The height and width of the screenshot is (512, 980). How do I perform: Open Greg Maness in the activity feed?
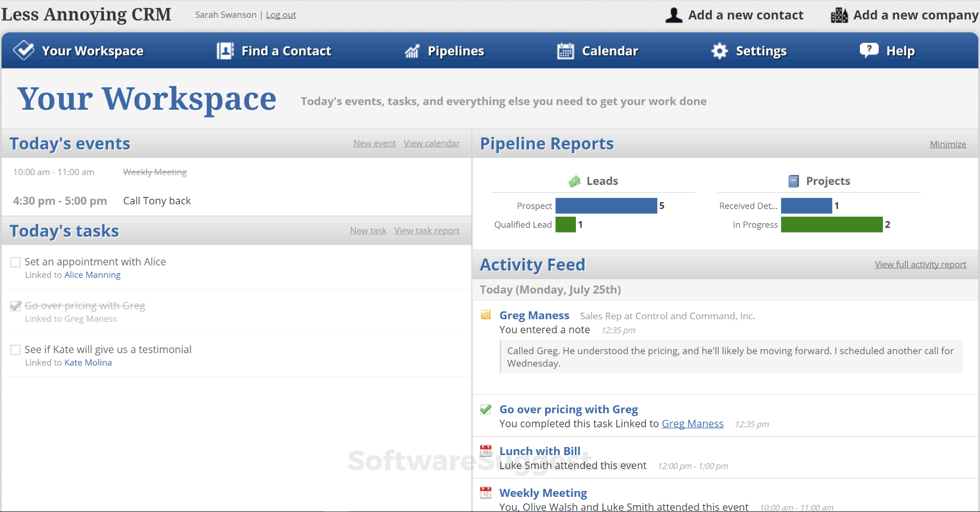pos(534,316)
